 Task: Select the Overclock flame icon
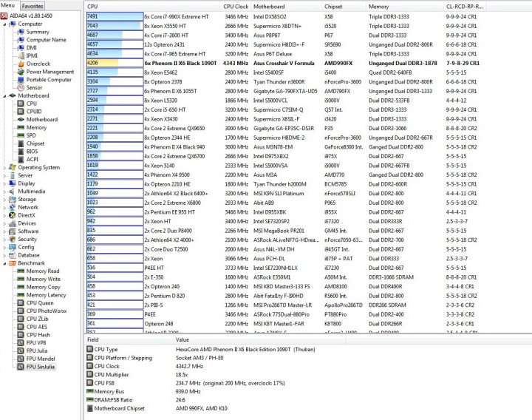21,64
